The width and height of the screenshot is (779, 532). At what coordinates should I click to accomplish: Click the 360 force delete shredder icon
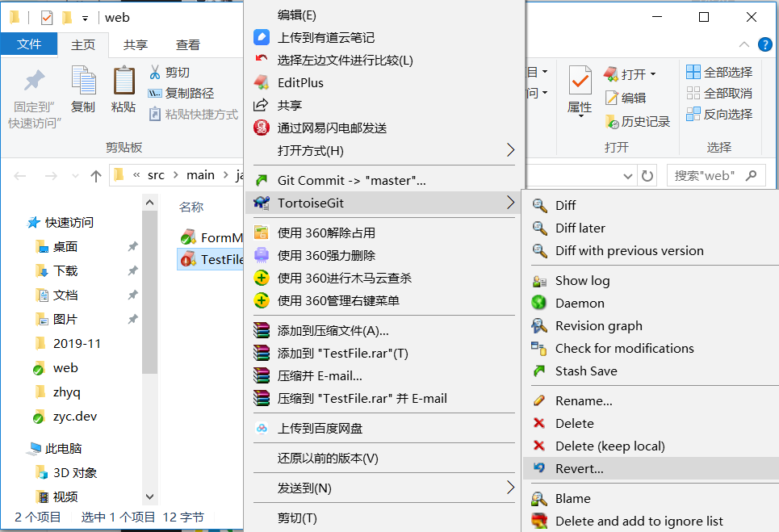(x=262, y=255)
